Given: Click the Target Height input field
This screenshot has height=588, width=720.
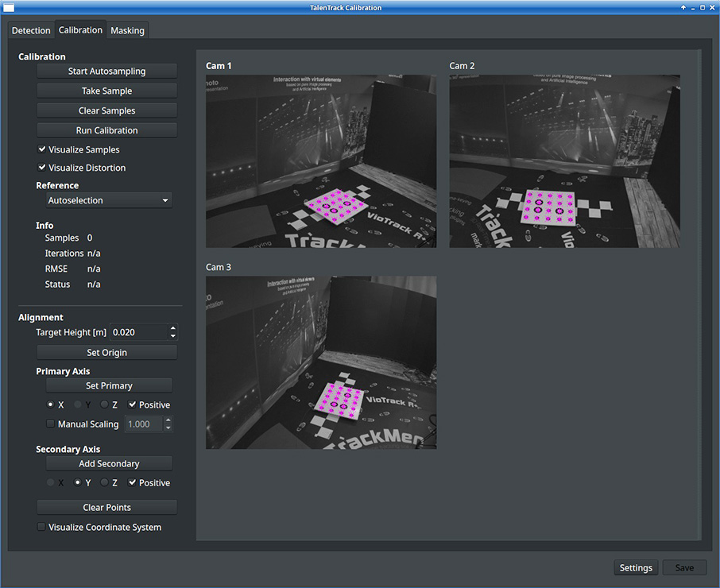Looking at the screenshot, I should pyautogui.click(x=137, y=333).
